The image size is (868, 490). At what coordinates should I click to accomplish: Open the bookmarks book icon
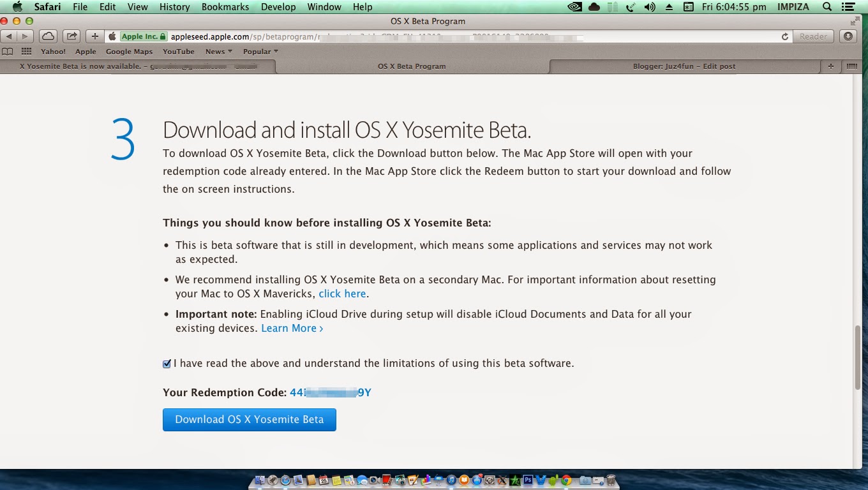point(8,52)
